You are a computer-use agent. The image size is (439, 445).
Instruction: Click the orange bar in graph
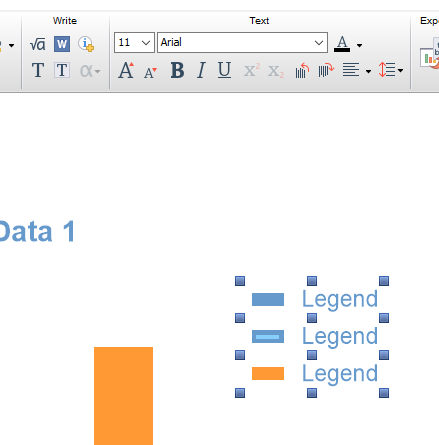[123, 396]
